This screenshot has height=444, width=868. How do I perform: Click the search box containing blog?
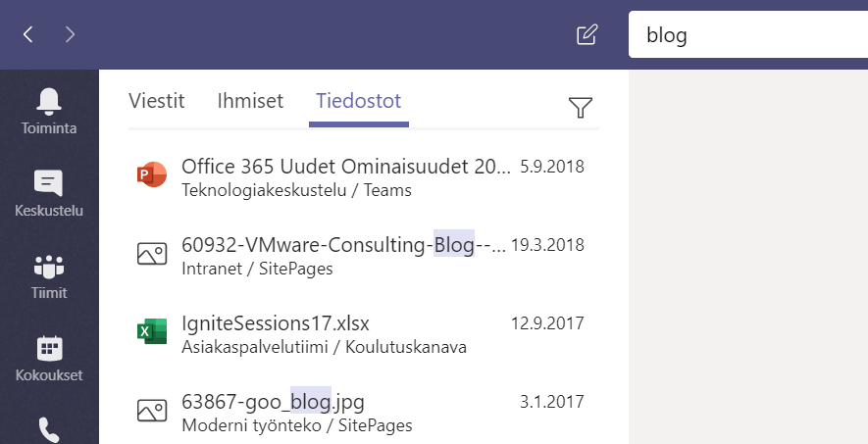point(745,35)
